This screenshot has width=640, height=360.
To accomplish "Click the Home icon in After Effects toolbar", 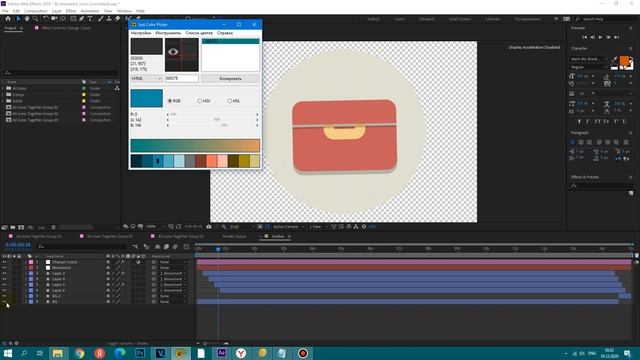I will click(8, 19).
